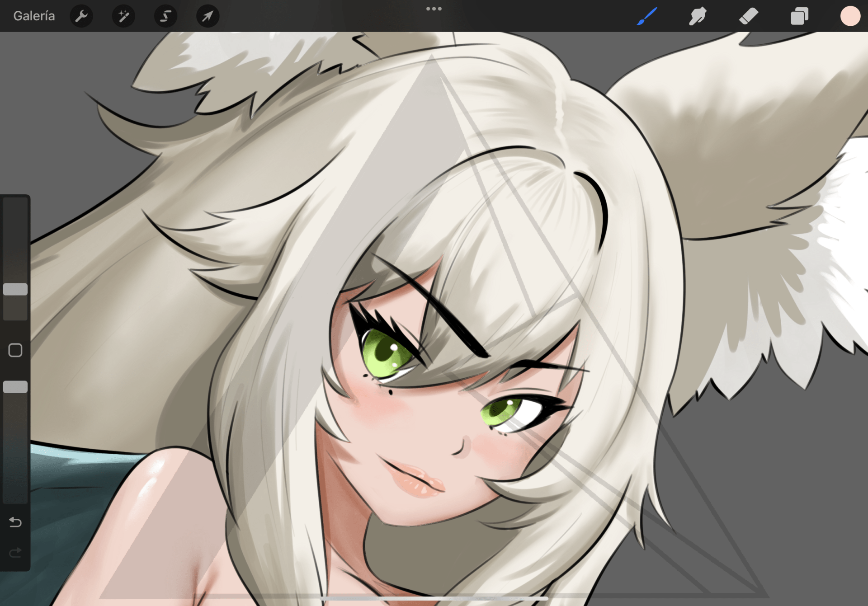Open the Actions wrench menu

pyautogui.click(x=81, y=16)
